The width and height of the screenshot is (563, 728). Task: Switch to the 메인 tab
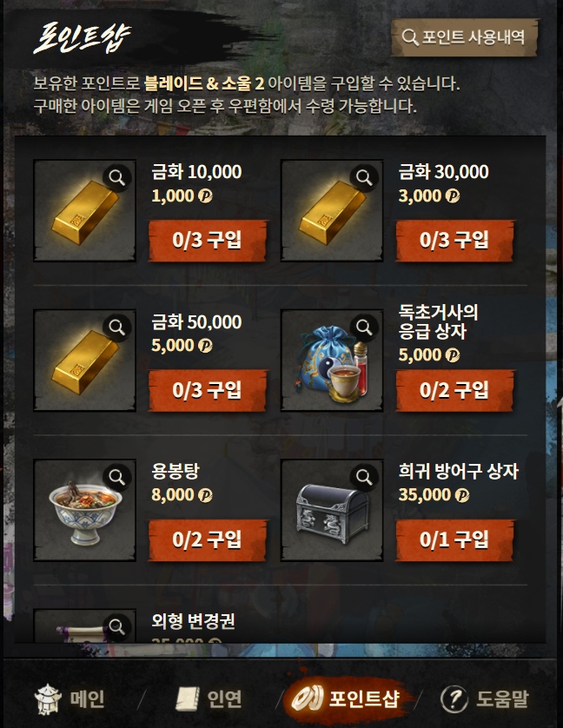point(70,698)
